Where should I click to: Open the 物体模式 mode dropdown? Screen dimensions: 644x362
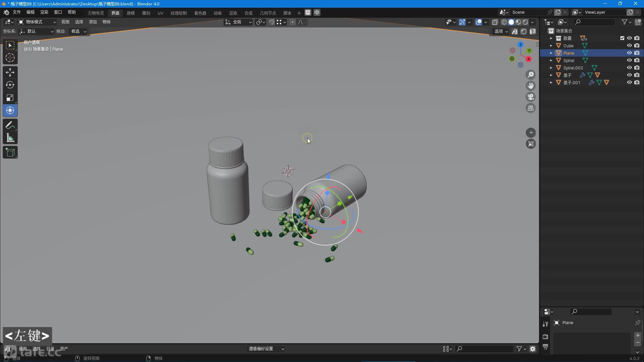tap(37, 22)
